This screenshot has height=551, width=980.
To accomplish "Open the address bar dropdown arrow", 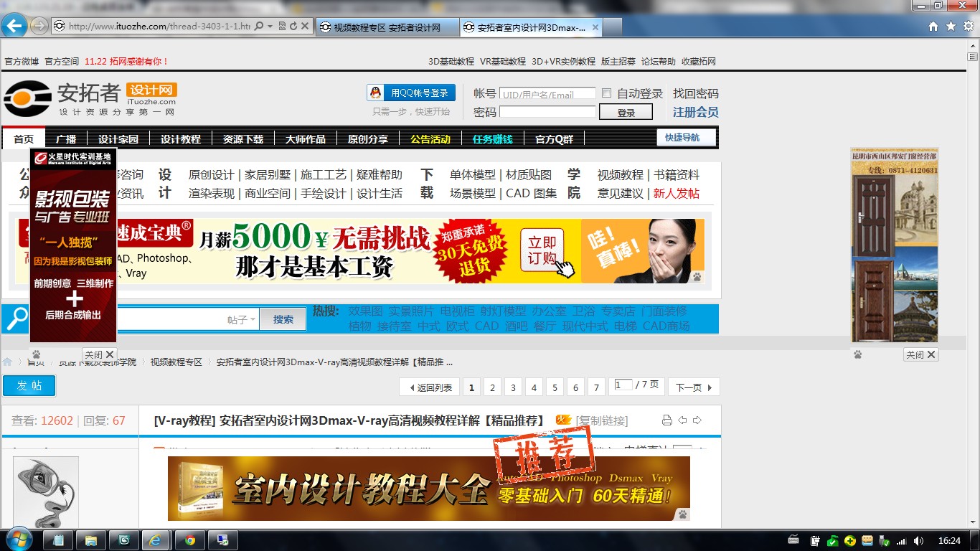I will coord(270,27).
